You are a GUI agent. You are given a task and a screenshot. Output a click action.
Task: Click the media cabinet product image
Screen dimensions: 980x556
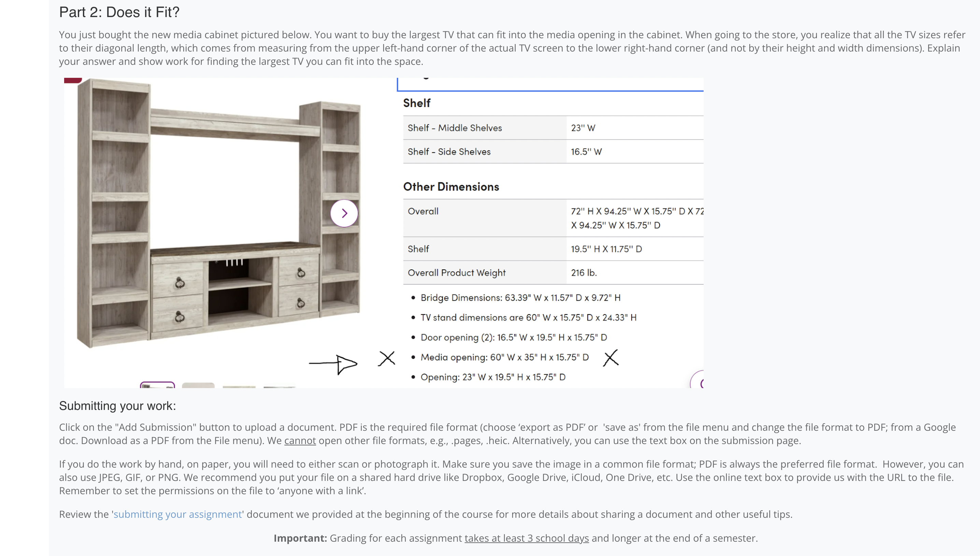click(218, 214)
